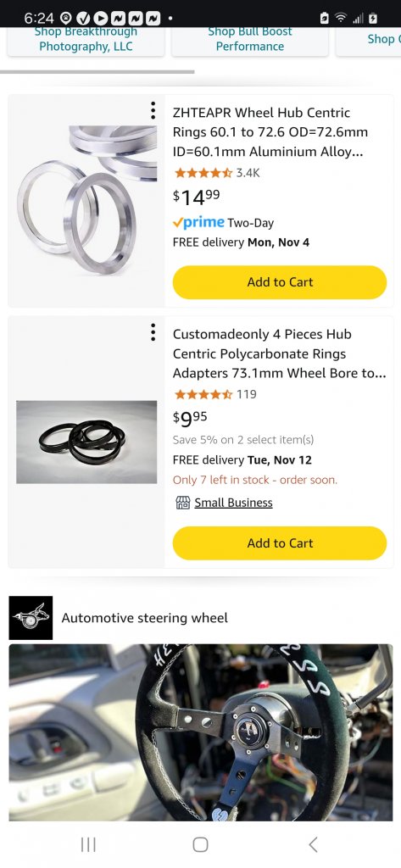
Task: Open Shop Bull Boost Performance store
Action: pos(250,39)
